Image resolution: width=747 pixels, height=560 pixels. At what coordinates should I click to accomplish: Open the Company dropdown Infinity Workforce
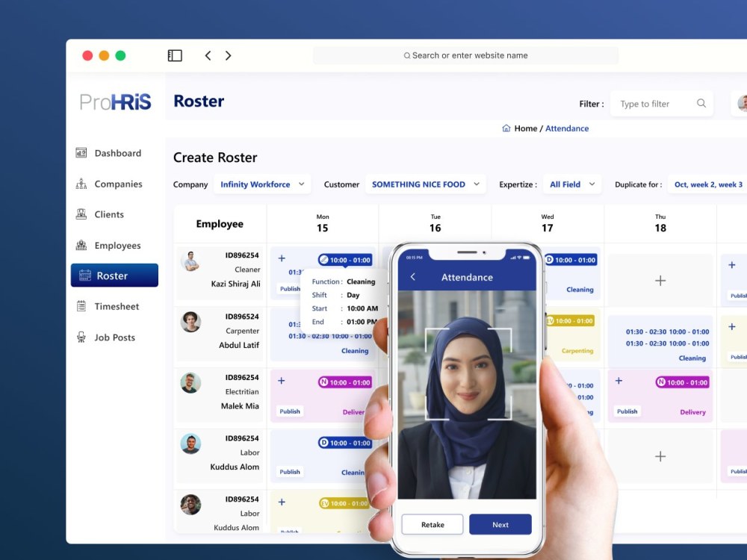point(262,184)
